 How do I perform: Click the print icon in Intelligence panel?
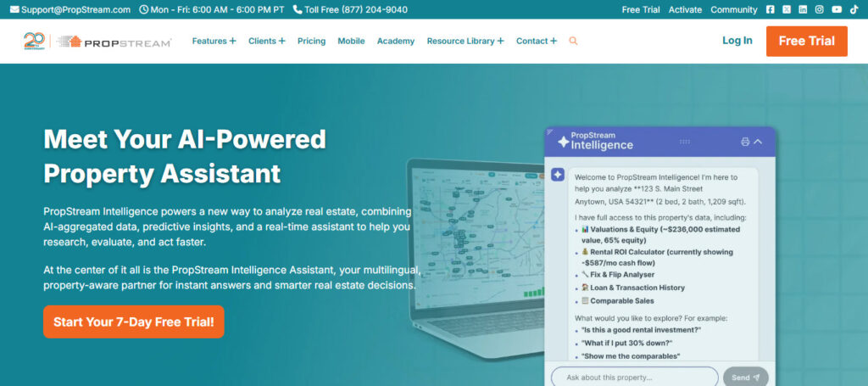(x=745, y=142)
